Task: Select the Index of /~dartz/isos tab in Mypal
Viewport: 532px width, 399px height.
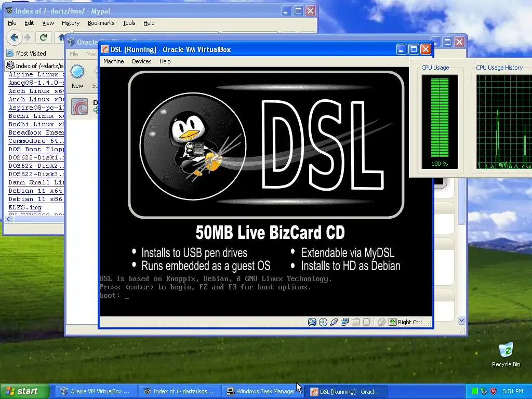Action: (35, 66)
